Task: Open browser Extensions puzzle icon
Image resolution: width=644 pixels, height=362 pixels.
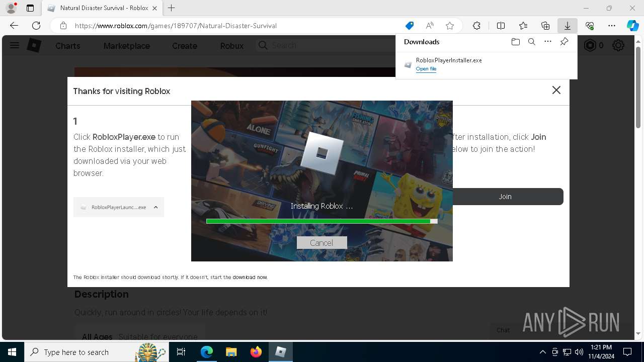Action: point(476,26)
